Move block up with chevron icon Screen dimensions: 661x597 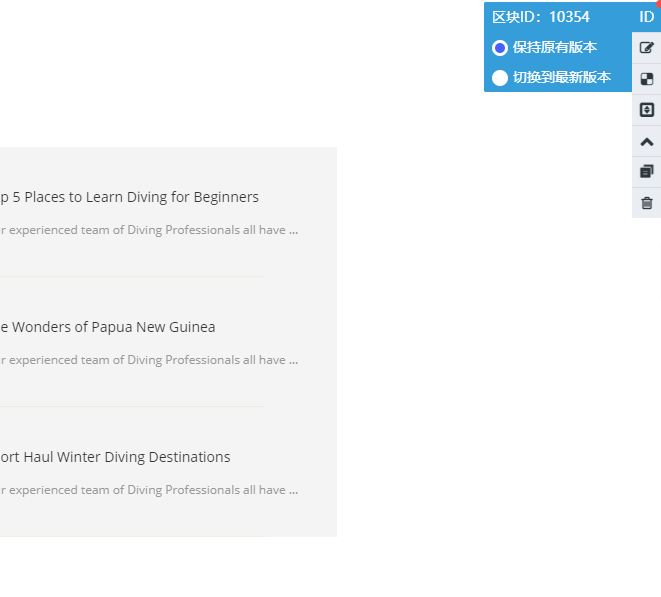pyautogui.click(x=647, y=142)
